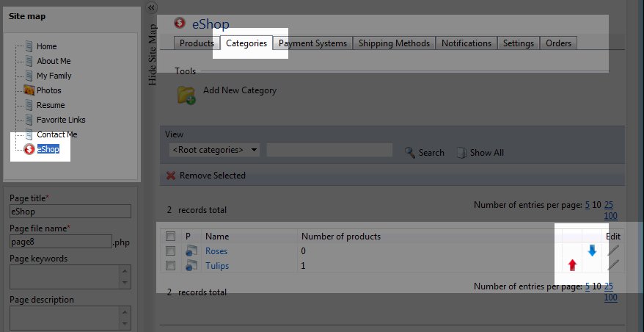Click the Add New Category folder icon
The width and height of the screenshot is (644, 332).
click(x=186, y=95)
